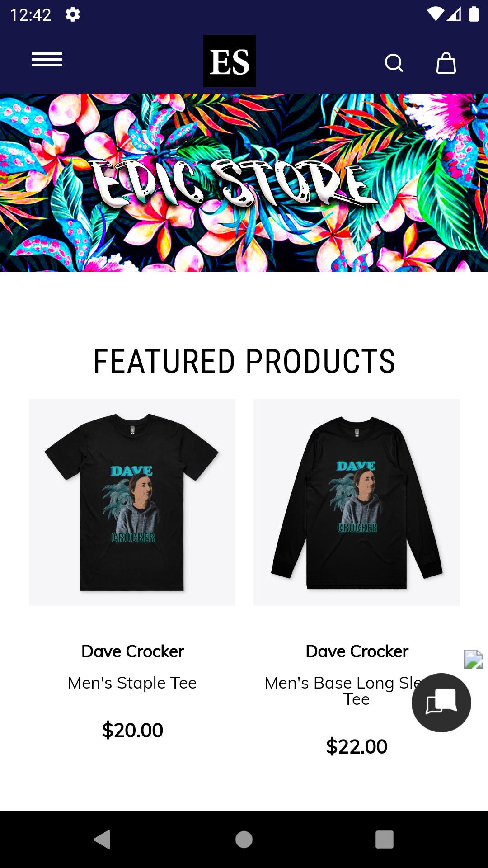Viewport: 488px width, 868px height.
Task: Tap the settings gear in status bar
Action: coord(73,14)
